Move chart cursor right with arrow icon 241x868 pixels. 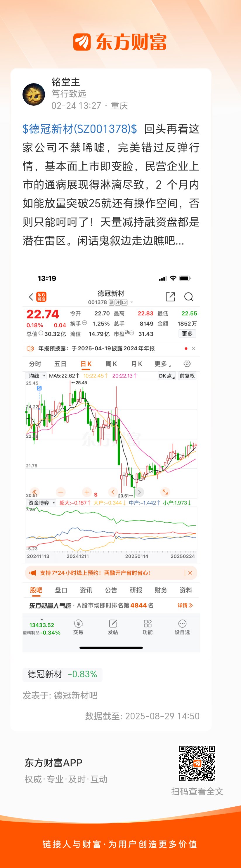139,492
